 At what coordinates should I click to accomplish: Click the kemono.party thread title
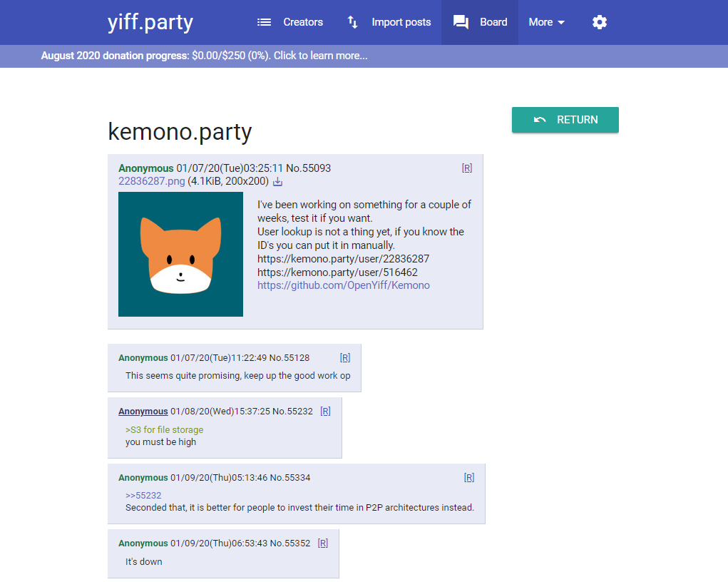[180, 132]
